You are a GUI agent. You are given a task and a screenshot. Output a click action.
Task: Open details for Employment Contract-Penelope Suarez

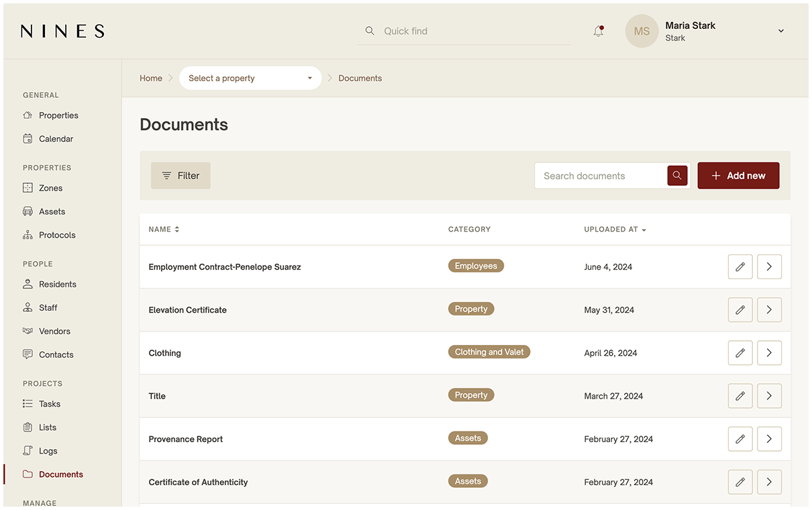tap(769, 266)
